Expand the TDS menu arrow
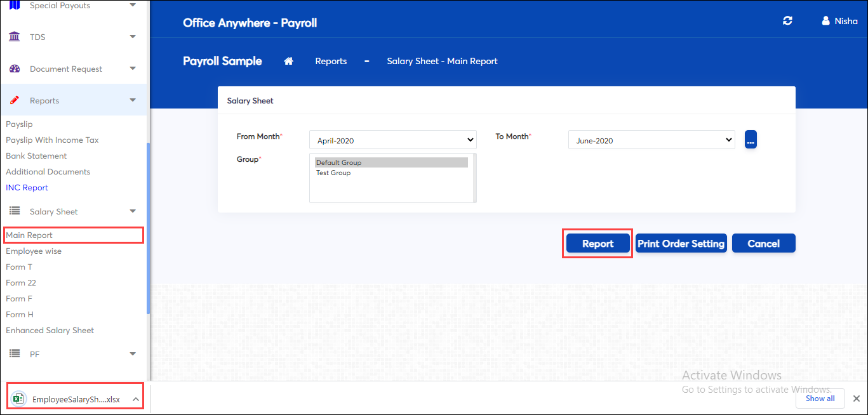This screenshot has width=868, height=415. click(133, 37)
